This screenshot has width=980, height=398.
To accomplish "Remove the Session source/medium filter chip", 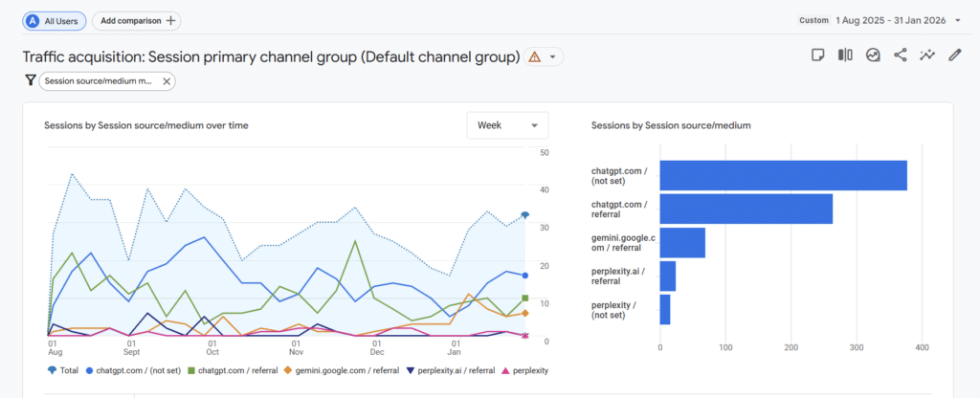I will [x=167, y=81].
